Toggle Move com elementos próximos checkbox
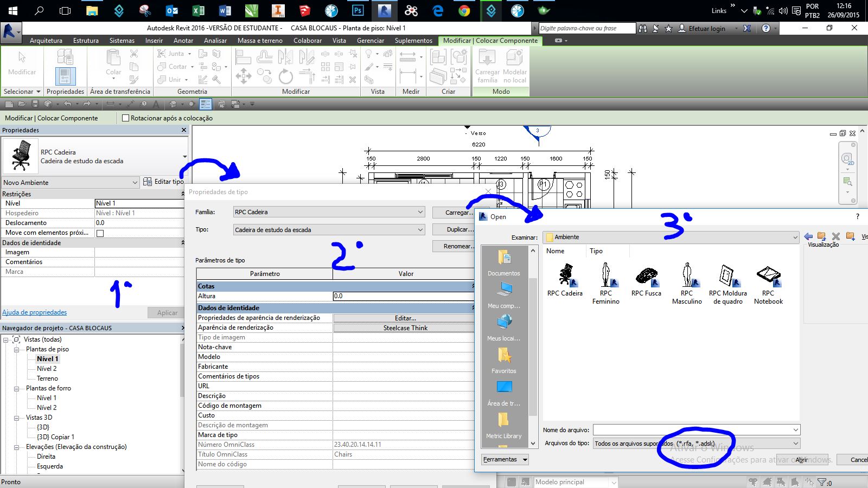The width and height of the screenshot is (868, 488). click(100, 233)
